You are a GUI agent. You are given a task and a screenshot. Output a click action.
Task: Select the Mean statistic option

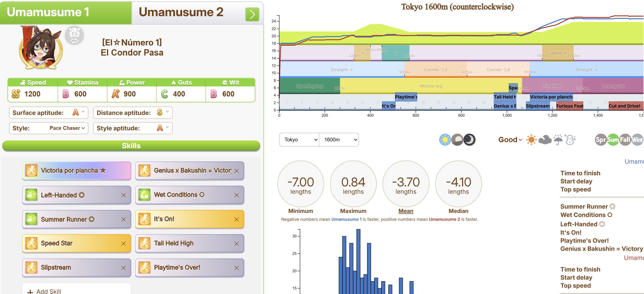(x=406, y=211)
